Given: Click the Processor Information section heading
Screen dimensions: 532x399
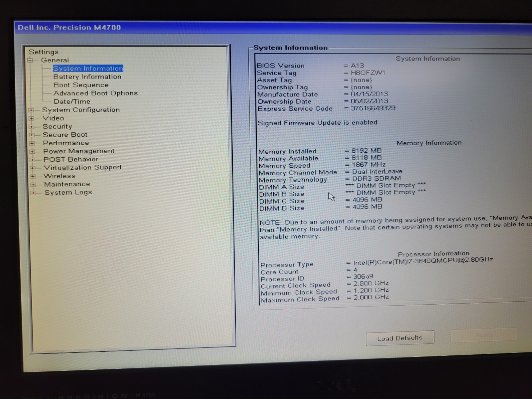Looking at the screenshot, I should click(x=434, y=254).
